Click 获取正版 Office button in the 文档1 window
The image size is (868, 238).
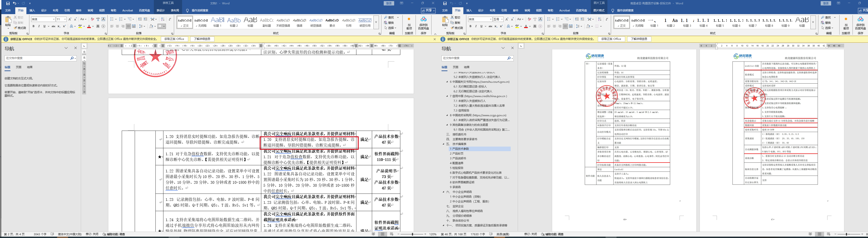click(x=174, y=39)
